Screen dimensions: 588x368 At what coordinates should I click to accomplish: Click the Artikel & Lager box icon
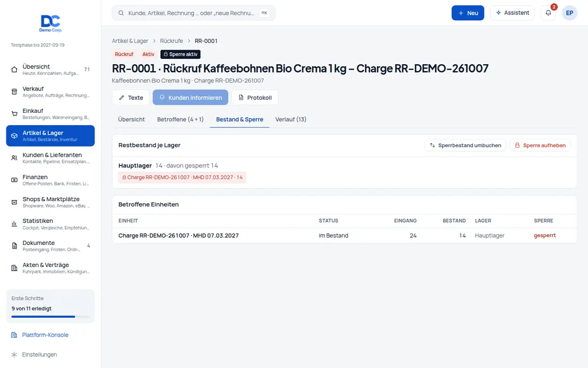click(14, 136)
